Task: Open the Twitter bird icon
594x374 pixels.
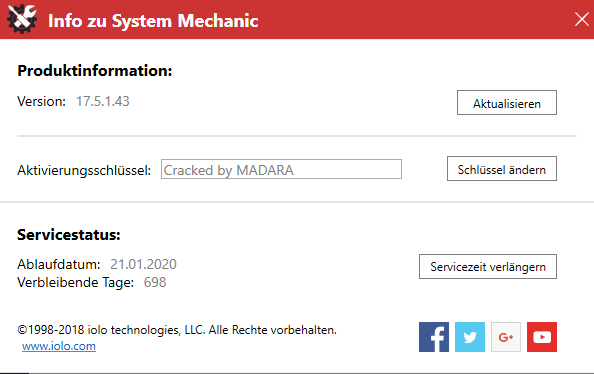Action: 470,337
